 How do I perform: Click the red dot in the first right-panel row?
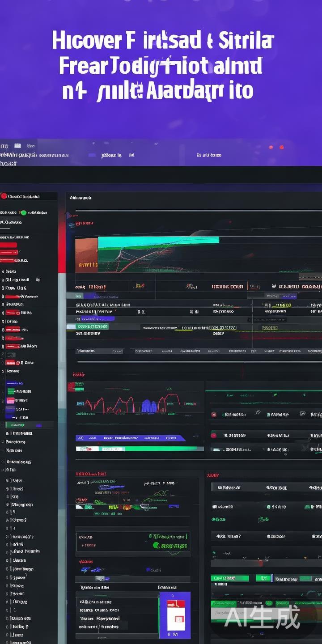point(214,415)
